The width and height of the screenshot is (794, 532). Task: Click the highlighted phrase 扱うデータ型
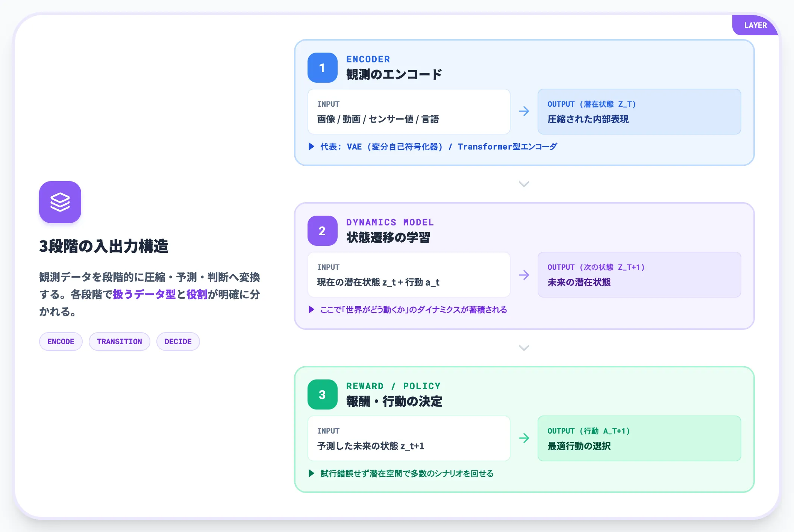[144, 294]
